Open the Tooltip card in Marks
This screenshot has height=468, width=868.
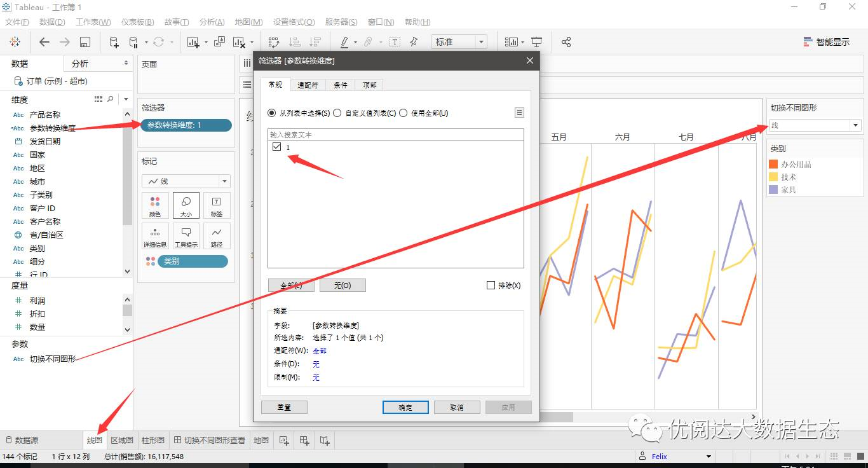[x=186, y=236]
